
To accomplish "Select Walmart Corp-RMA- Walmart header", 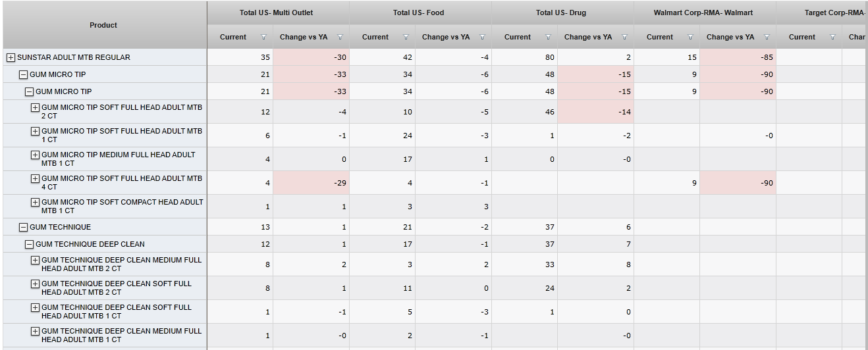I will (703, 12).
